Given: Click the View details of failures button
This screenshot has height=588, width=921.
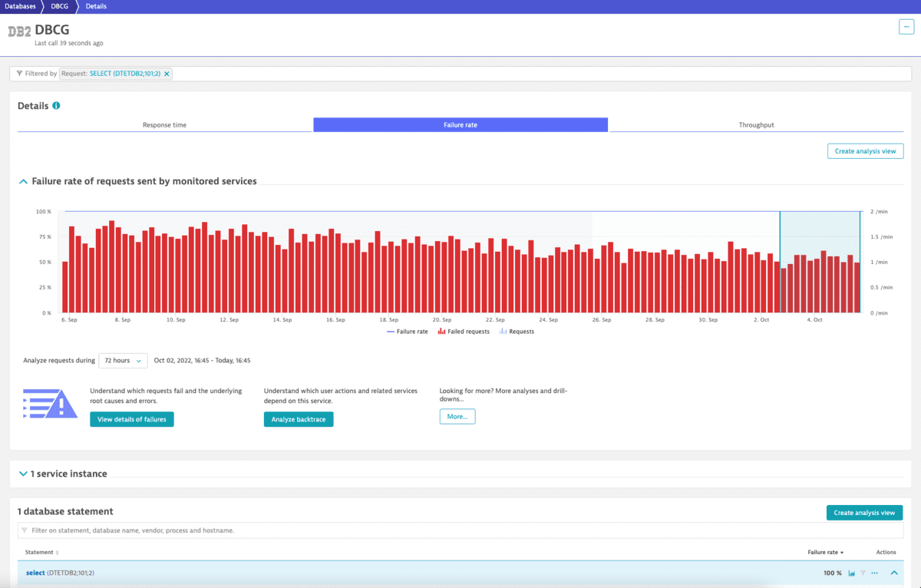Looking at the screenshot, I should [x=131, y=419].
